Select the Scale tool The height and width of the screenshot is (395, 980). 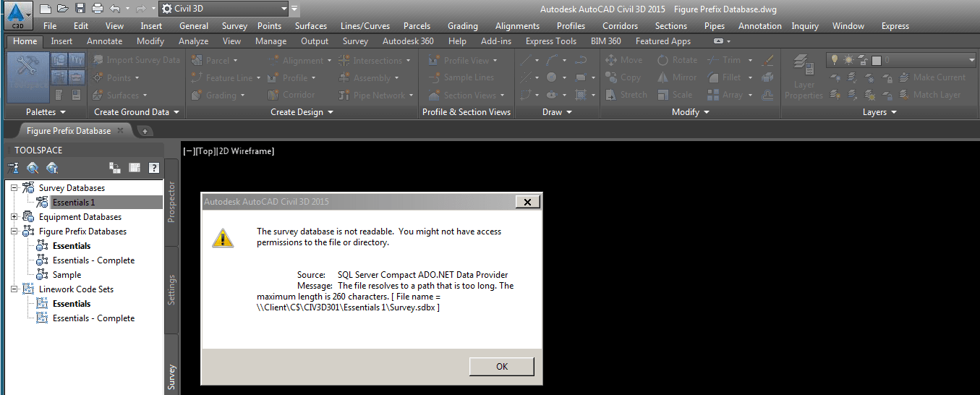(x=675, y=95)
